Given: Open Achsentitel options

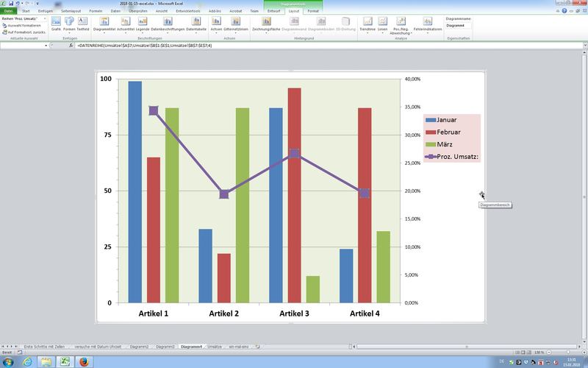Looking at the screenshot, I should pos(125,24).
